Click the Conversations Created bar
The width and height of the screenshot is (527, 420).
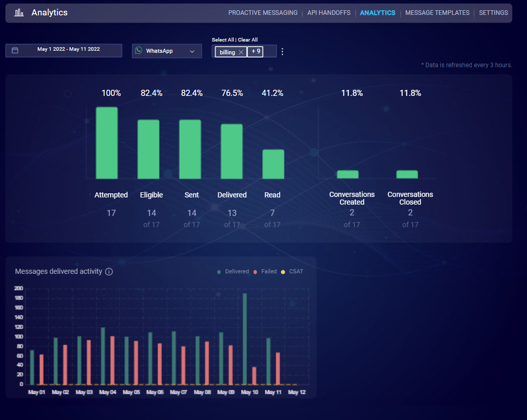(348, 174)
